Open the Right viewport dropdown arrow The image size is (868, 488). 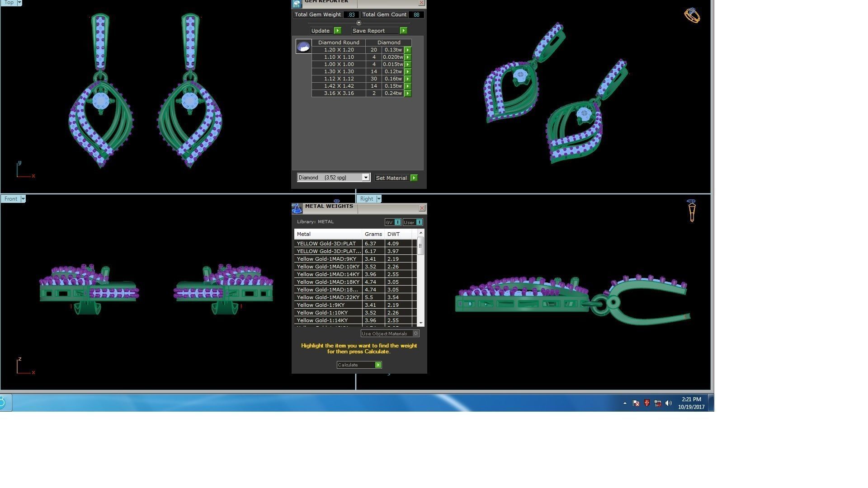[379, 199]
